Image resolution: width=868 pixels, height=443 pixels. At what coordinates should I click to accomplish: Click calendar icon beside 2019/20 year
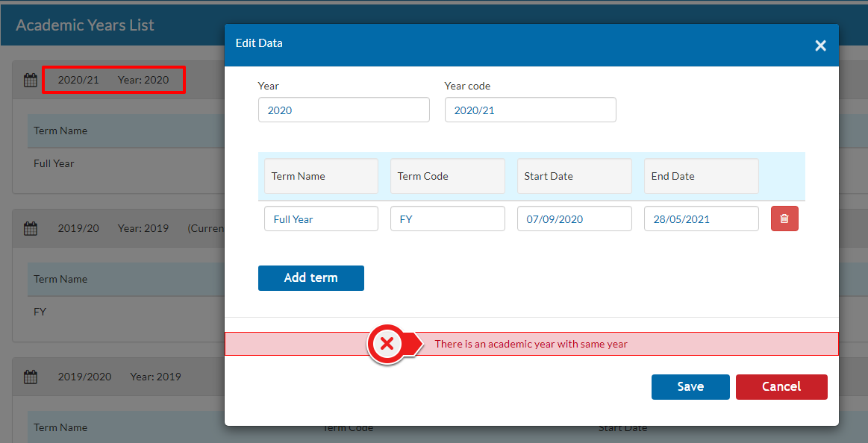pyautogui.click(x=31, y=229)
